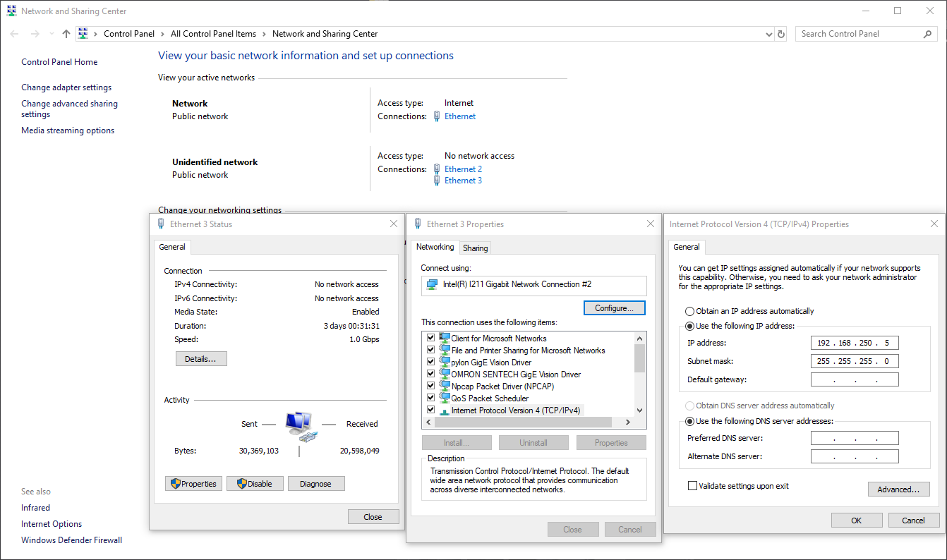Toggle Npcap Packet Driver checkbox
This screenshot has width=947, height=560.
[x=430, y=386]
